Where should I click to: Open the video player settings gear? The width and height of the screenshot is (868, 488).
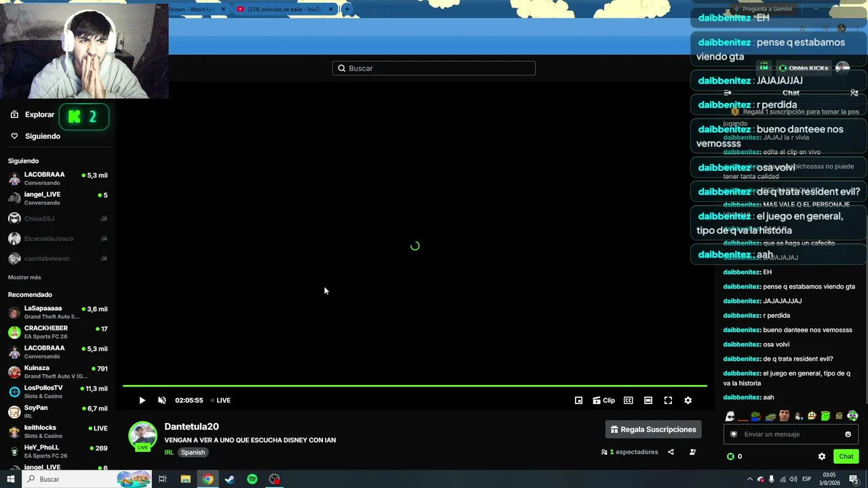[688, 401]
